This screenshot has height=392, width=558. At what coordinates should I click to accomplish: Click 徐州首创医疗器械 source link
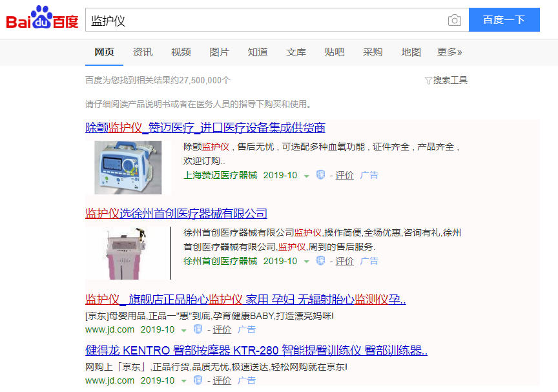220,261
